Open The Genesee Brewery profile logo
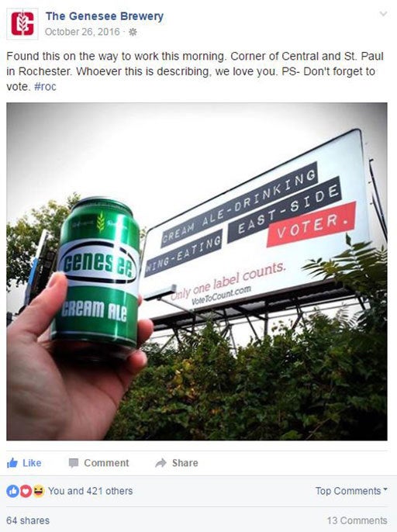The width and height of the screenshot is (397, 532). pos(22,24)
